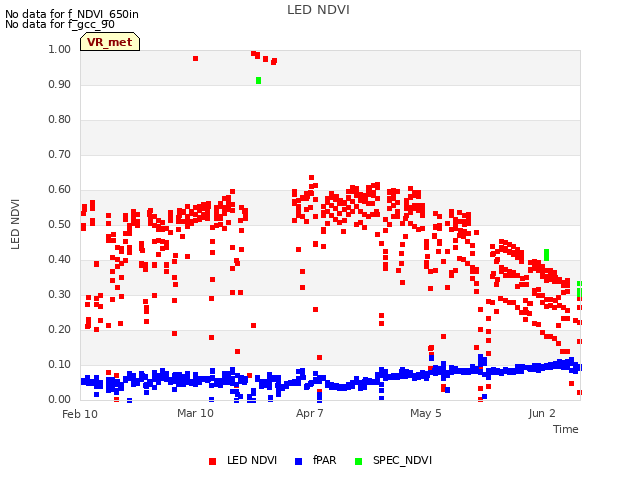Click the Apr 7 x-axis tick label
This screenshot has height=480, width=640.
(x=310, y=413)
